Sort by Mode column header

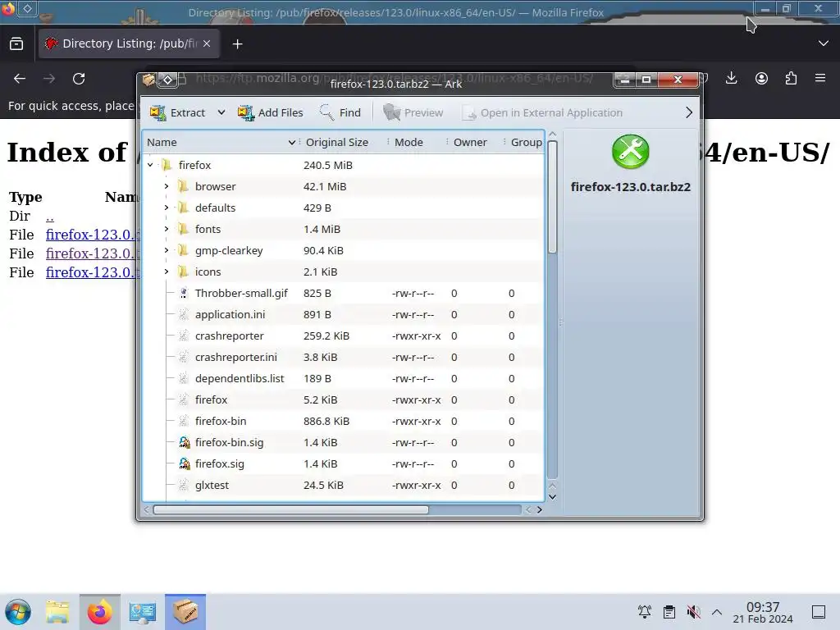418,142
